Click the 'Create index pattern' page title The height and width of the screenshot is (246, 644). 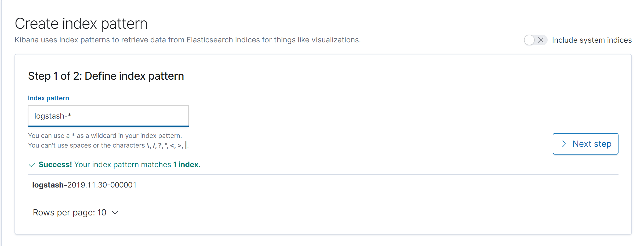(x=81, y=24)
